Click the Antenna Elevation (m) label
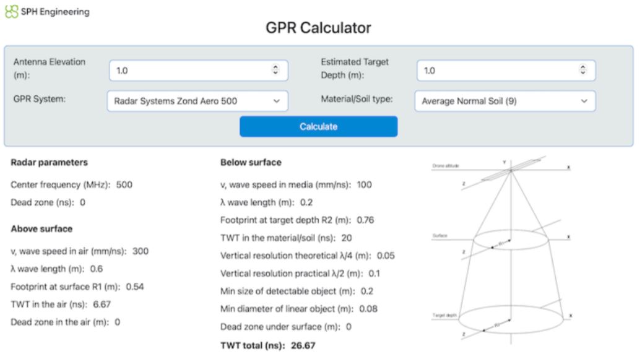The width and height of the screenshot is (642, 364). (x=50, y=69)
